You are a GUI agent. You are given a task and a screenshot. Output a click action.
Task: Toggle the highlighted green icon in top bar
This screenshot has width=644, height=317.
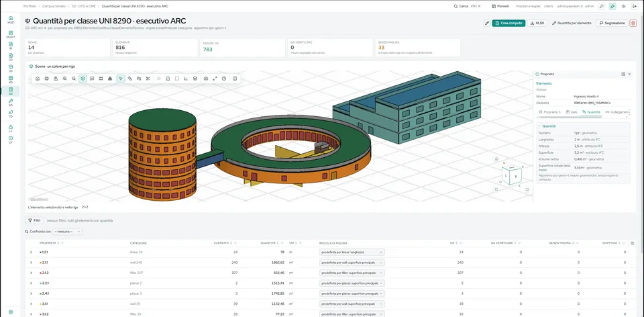[612, 6]
